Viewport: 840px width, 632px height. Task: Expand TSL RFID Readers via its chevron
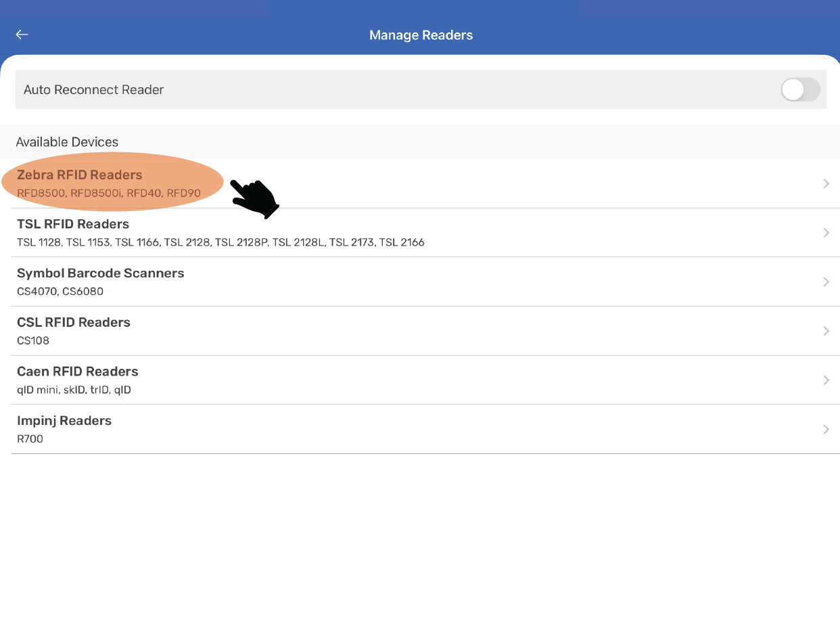pos(826,233)
